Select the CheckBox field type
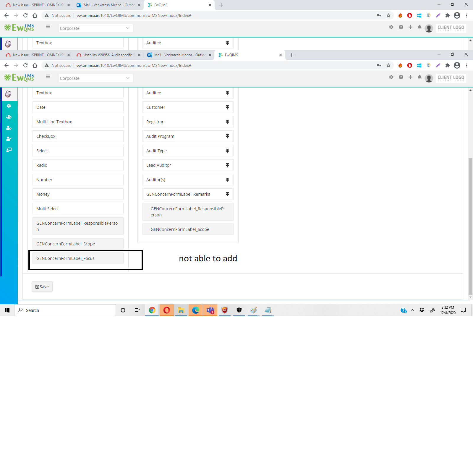Viewport: 473px width, 476px height. (x=78, y=136)
